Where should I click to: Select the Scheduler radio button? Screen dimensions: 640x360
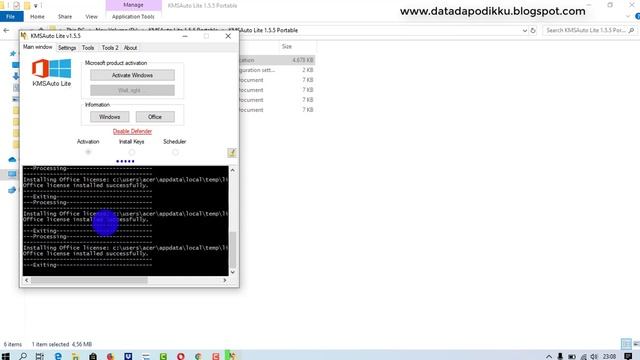tap(175, 152)
